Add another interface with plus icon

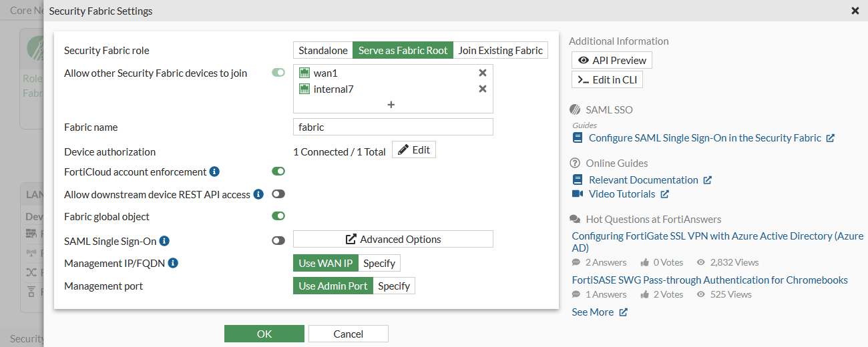[x=391, y=105]
